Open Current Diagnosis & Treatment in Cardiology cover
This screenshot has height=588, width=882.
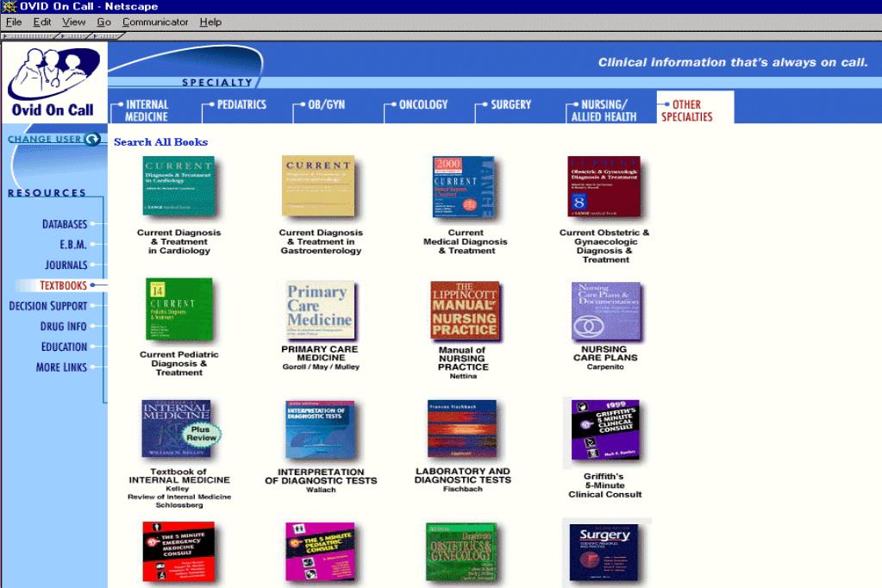(178, 186)
